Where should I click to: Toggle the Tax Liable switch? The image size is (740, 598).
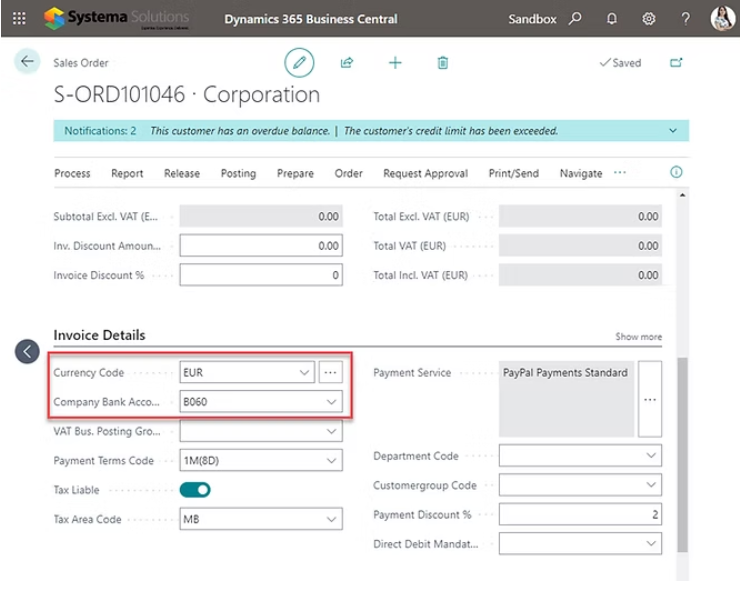(x=195, y=490)
